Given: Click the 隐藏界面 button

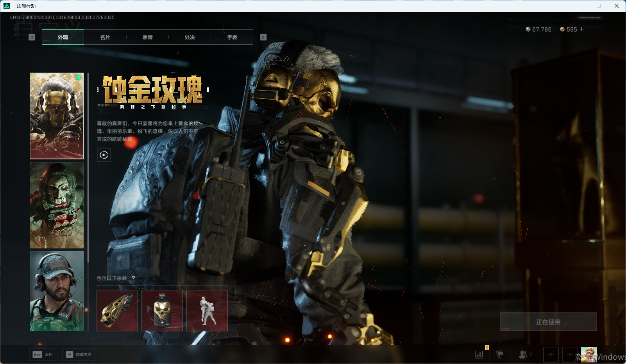Looking at the screenshot, I should pyautogui.click(x=79, y=355).
